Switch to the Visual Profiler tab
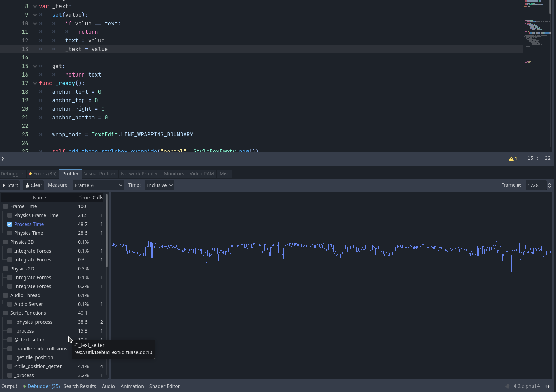The image size is (556, 392). tap(100, 174)
